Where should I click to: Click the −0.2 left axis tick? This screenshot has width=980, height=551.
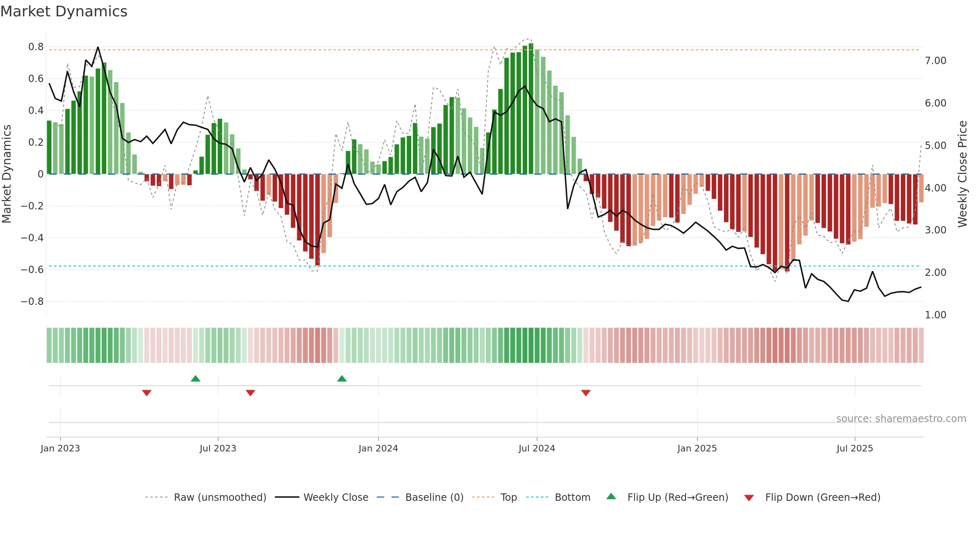pos(32,206)
